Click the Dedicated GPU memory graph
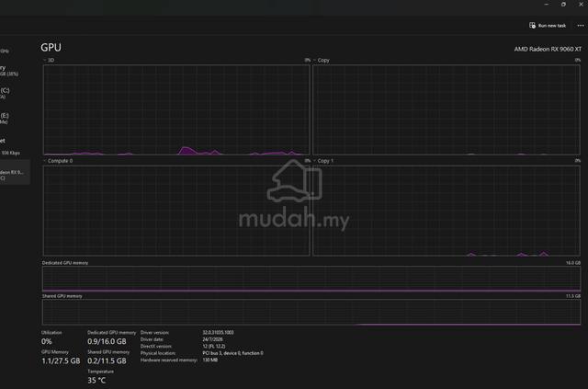588x389 pixels. (311, 279)
